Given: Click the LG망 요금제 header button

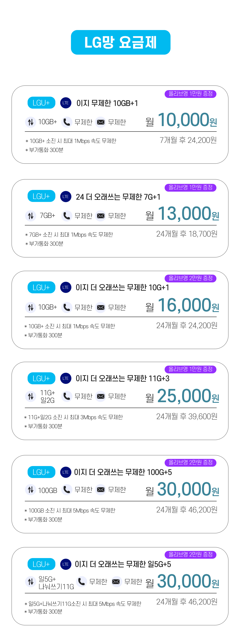Looking at the screenshot, I should (x=120, y=42).
